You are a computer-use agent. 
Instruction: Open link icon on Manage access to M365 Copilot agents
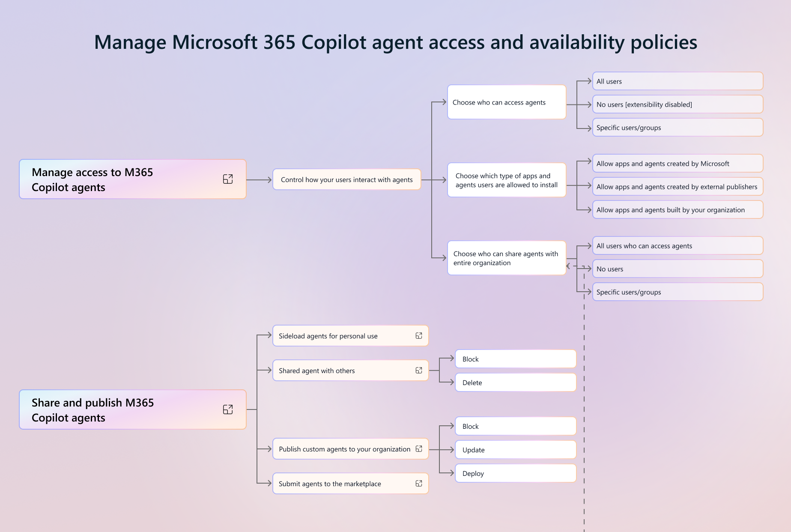[x=228, y=179]
